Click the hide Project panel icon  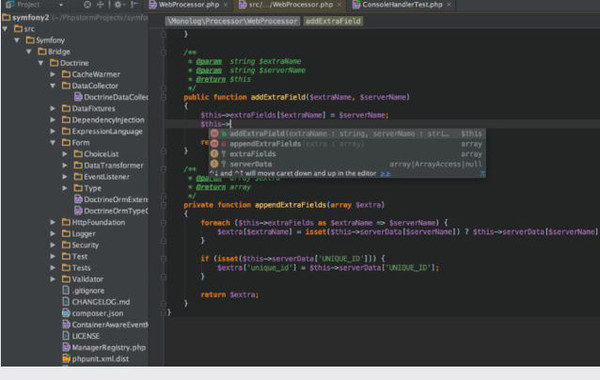click(x=134, y=5)
